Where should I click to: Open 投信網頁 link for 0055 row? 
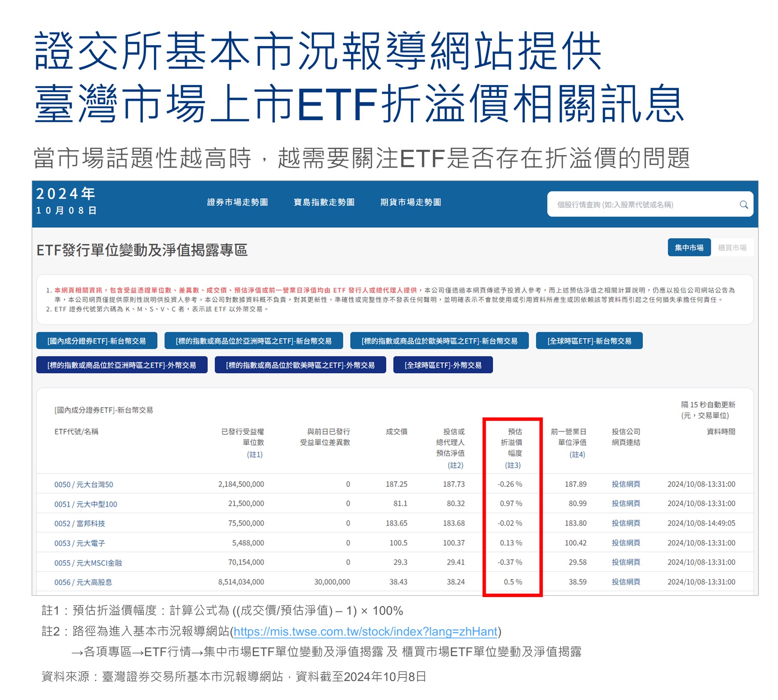click(626, 562)
